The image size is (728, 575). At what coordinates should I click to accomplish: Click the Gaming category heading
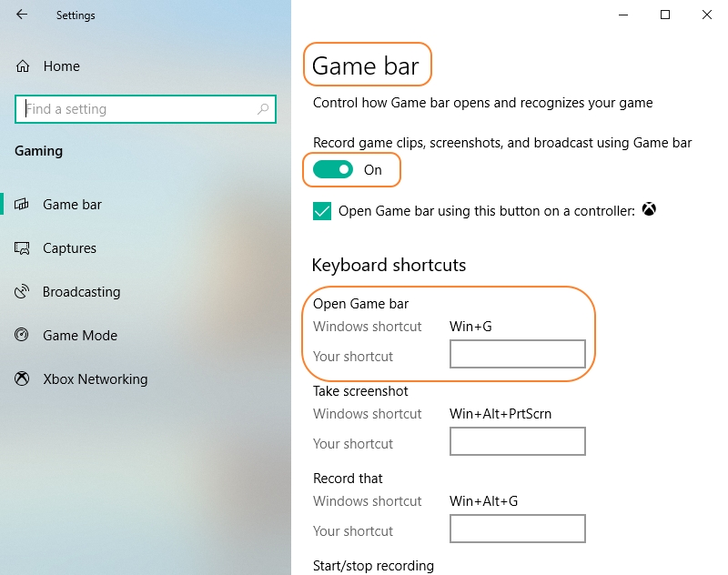pos(38,151)
